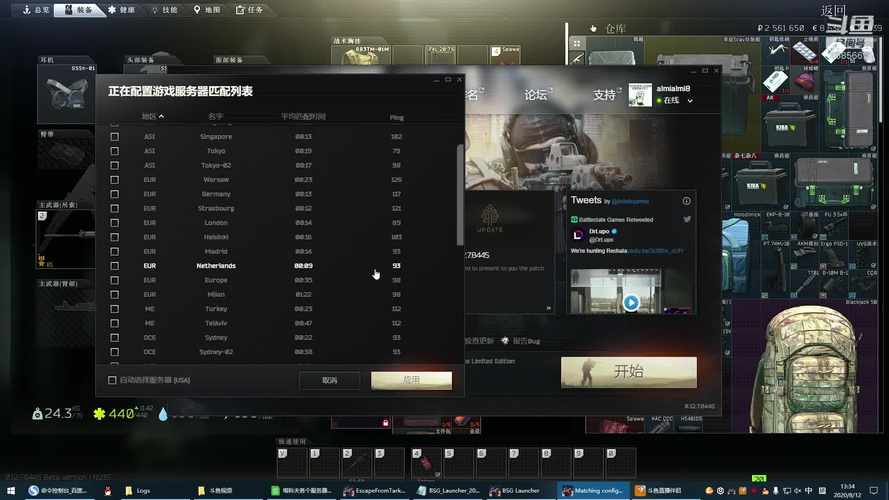Image resolution: width=889 pixels, height=500 pixels.
Task: Open the 报告Bug link in the launcher
Action: (520, 341)
